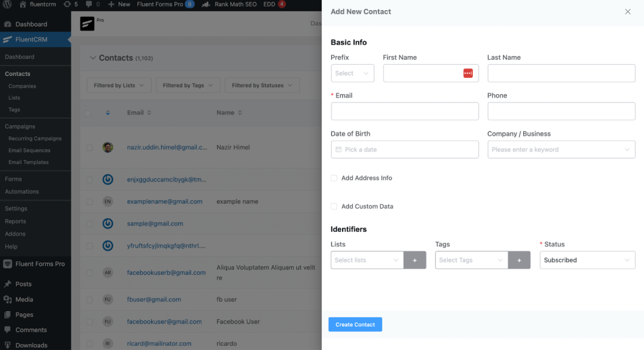Open ricard@mailinator.com contact link

(x=159, y=344)
